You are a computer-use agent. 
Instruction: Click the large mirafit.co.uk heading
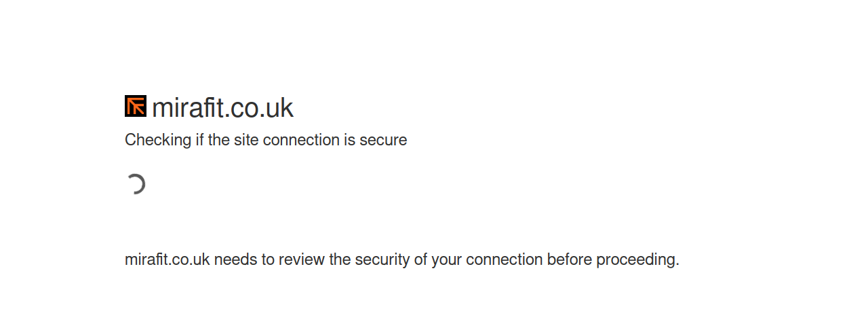click(222, 108)
